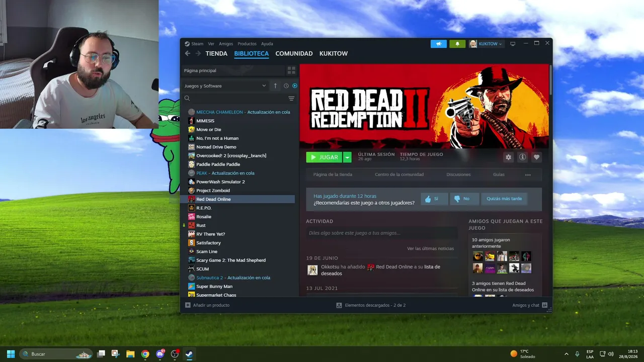
Task: Go forward with the right navigation arrow
Action: point(198,53)
